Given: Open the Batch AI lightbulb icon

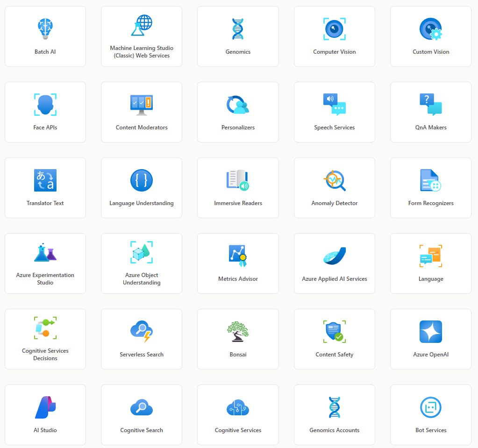Looking at the screenshot, I should [x=45, y=29].
